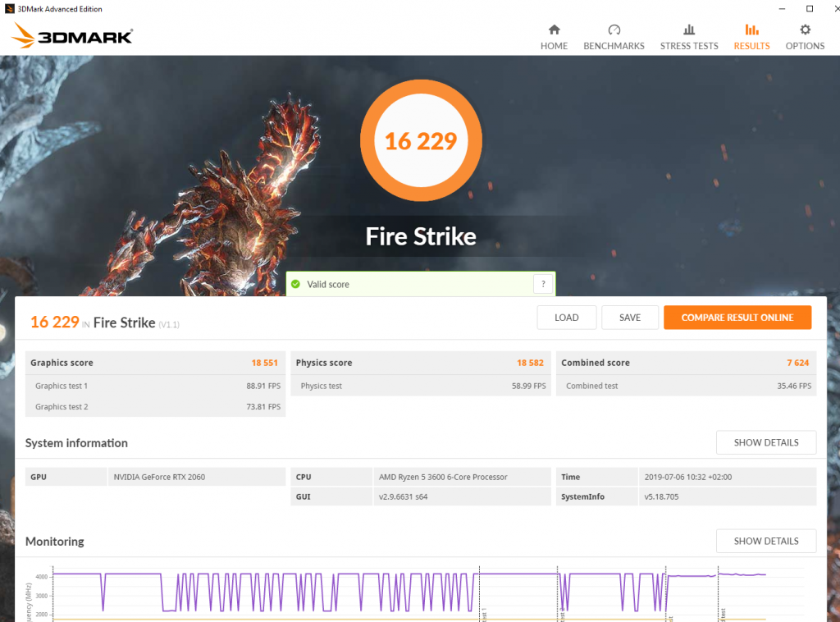
Task: Select the Results chart icon
Action: (751, 30)
